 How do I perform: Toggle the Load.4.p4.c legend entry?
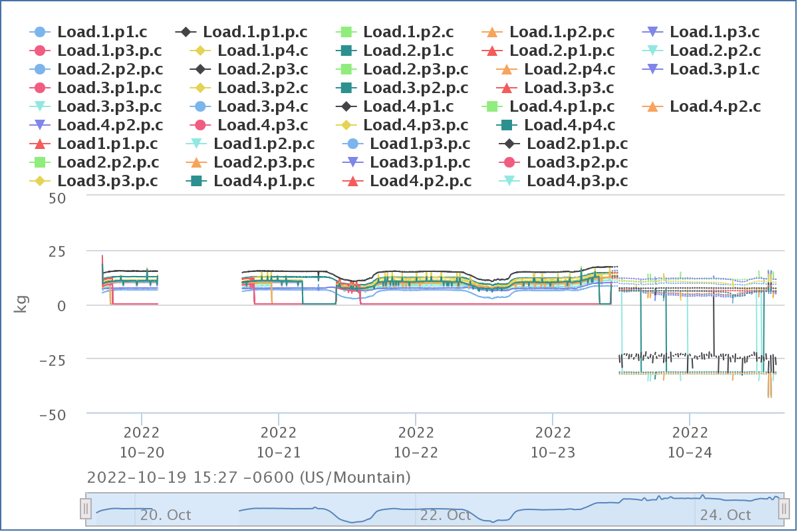click(x=569, y=124)
